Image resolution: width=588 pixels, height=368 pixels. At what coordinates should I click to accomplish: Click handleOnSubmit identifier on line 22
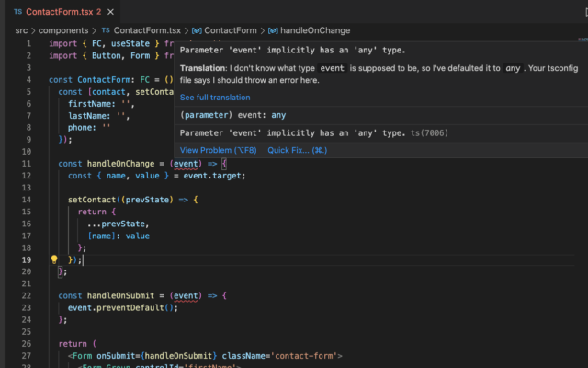(x=120, y=296)
